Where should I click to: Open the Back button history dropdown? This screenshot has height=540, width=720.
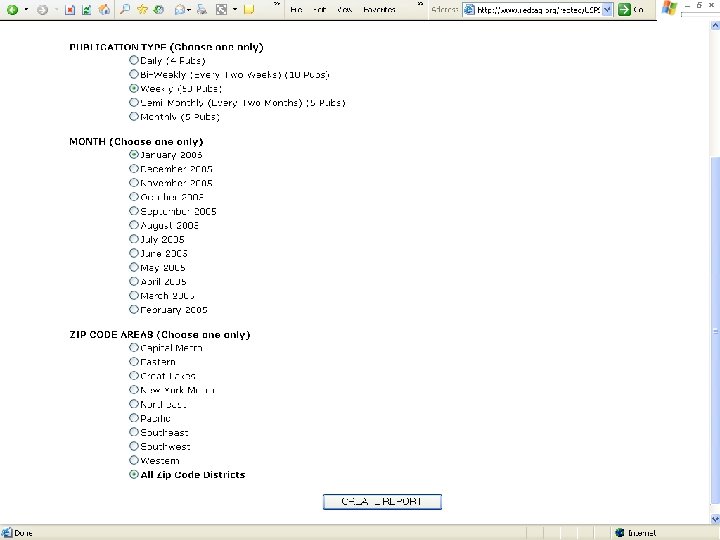coord(26,9)
